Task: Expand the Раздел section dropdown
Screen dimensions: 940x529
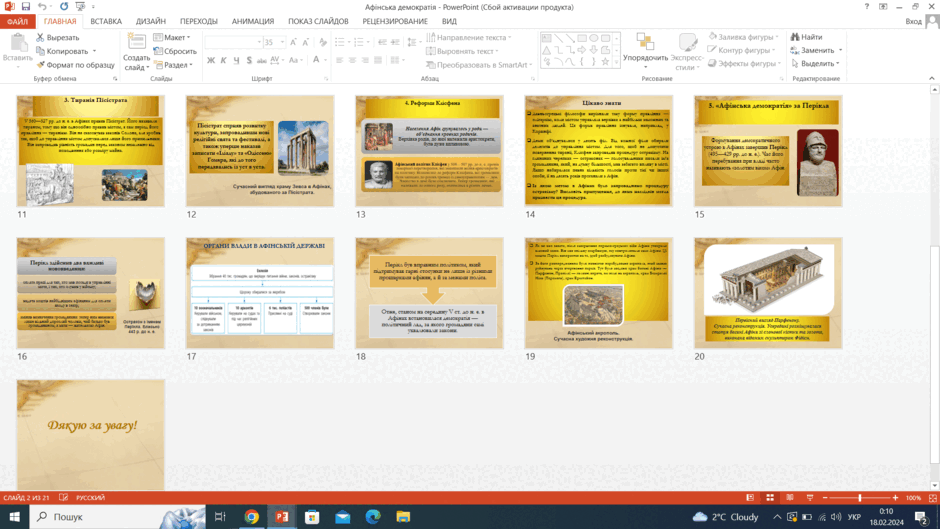Action: (x=173, y=65)
